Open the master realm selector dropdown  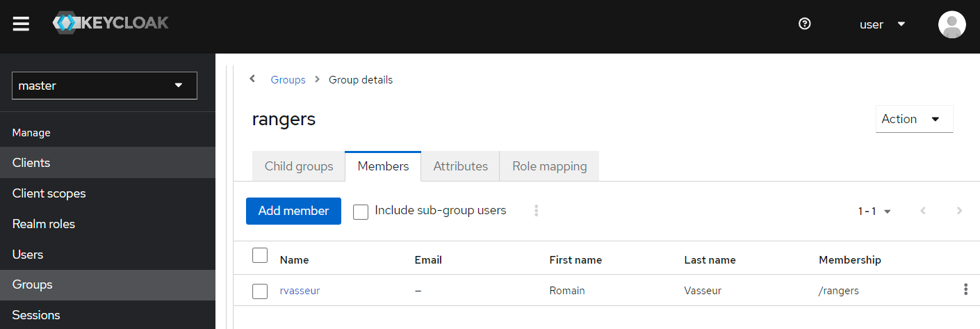tap(104, 86)
